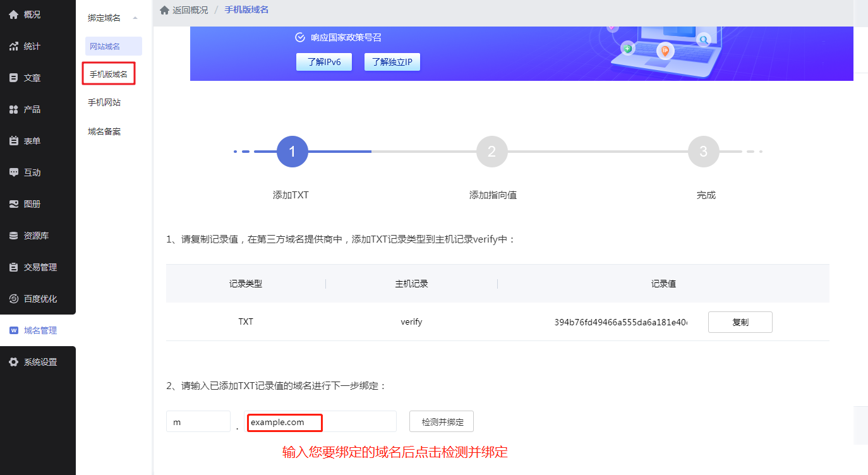The width and height of the screenshot is (868, 475).
Task: Open the 统计 chart icon
Action: pos(13,46)
